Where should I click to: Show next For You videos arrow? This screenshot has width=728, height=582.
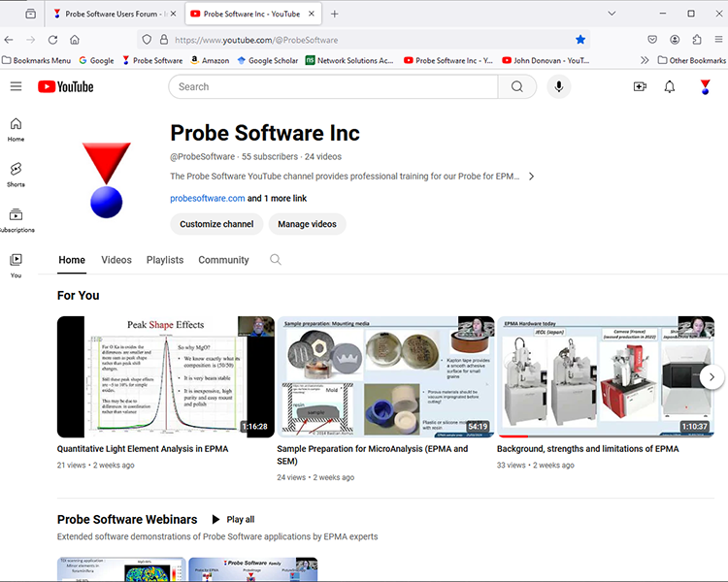click(x=711, y=377)
